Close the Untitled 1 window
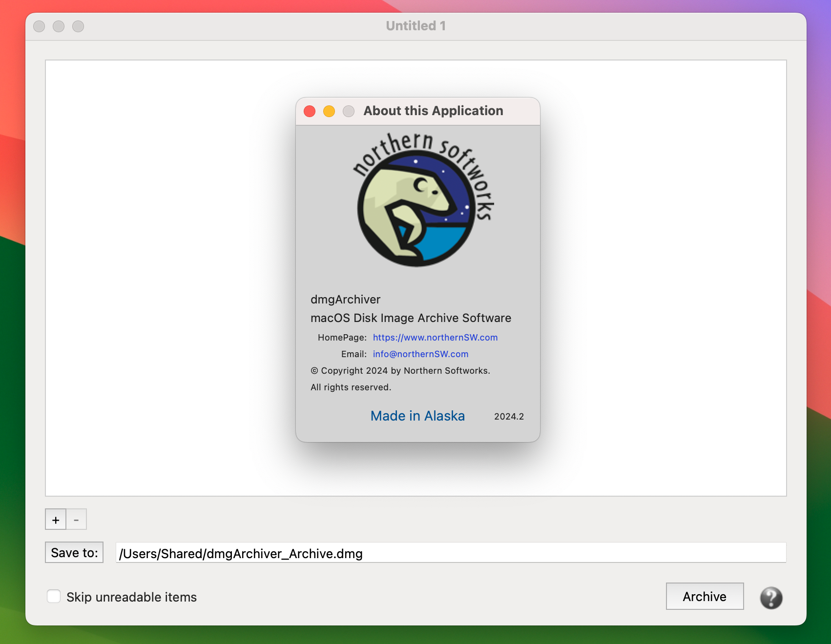This screenshot has width=831, height=644. tap(39, 26)
